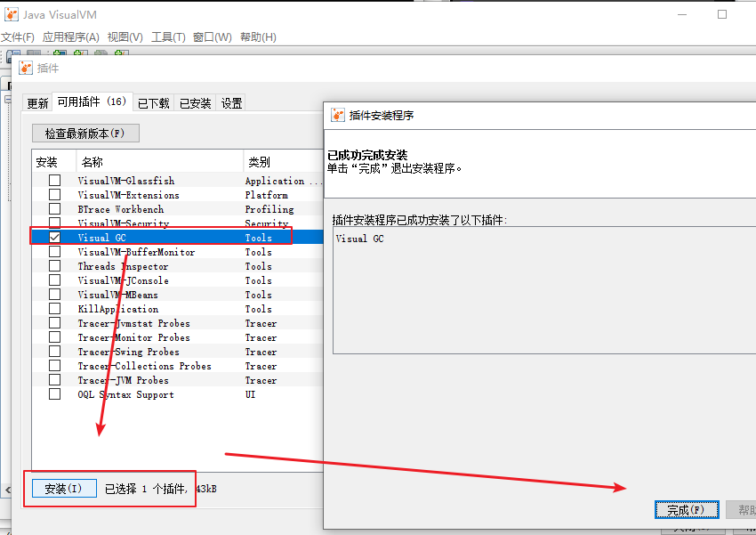
Task: Select the VisualVM-Glassfish plugin name
Action: pyautogui.click(x=126, y=181)
